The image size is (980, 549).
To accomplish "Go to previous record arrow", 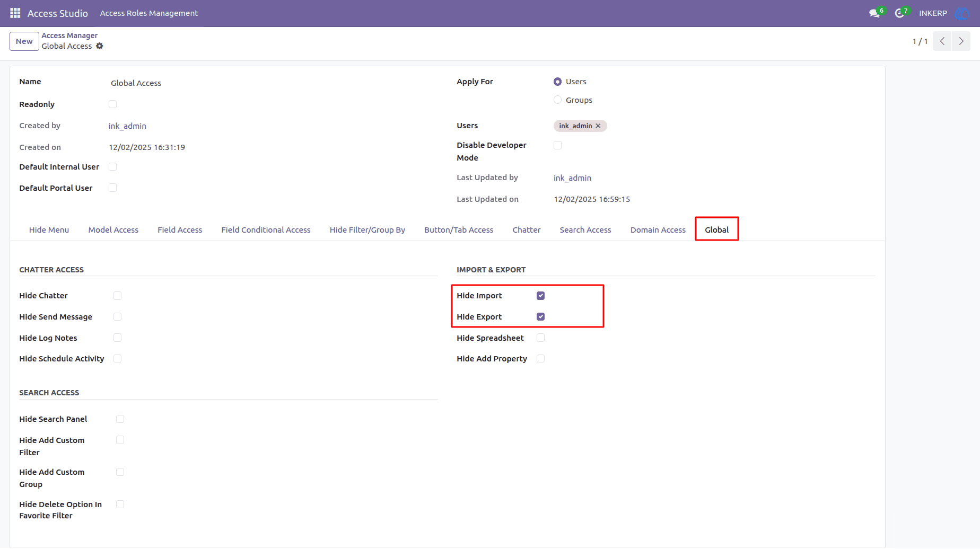I will click(x=942, y=41).
